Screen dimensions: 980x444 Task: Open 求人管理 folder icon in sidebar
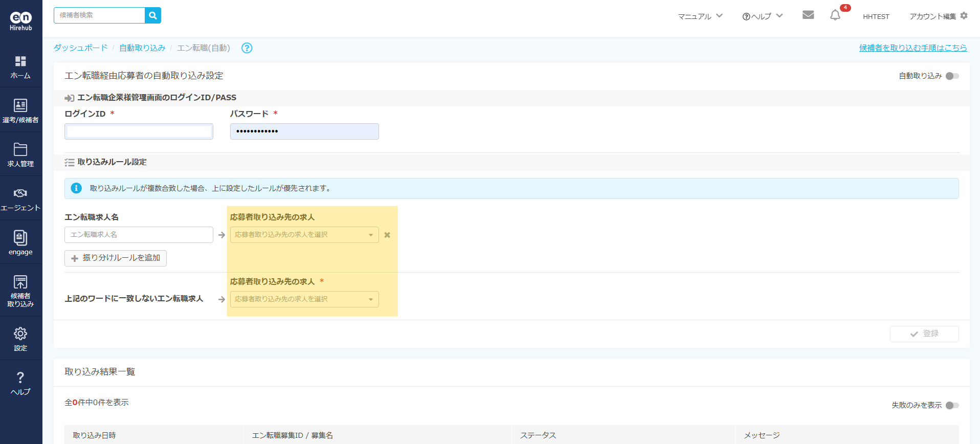20,154
